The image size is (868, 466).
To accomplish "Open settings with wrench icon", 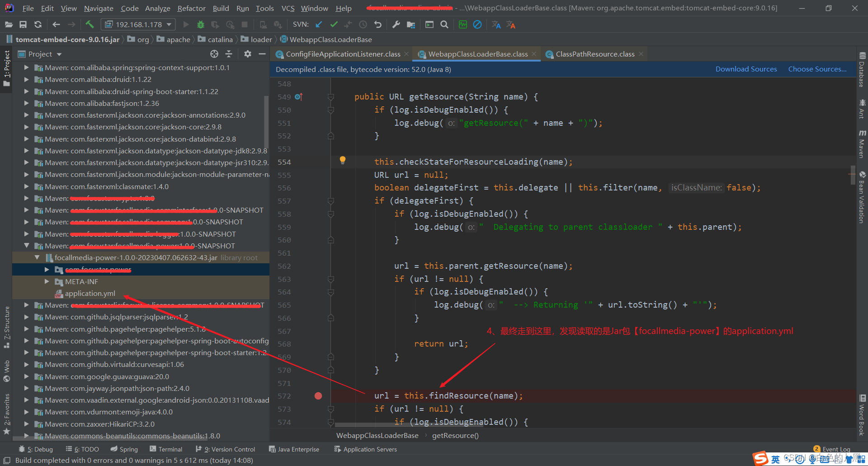I will click(396, 24).
